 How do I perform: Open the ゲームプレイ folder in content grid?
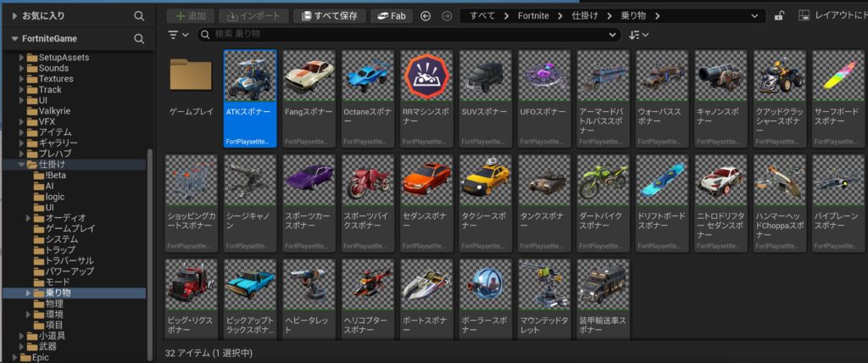(192, 86)
